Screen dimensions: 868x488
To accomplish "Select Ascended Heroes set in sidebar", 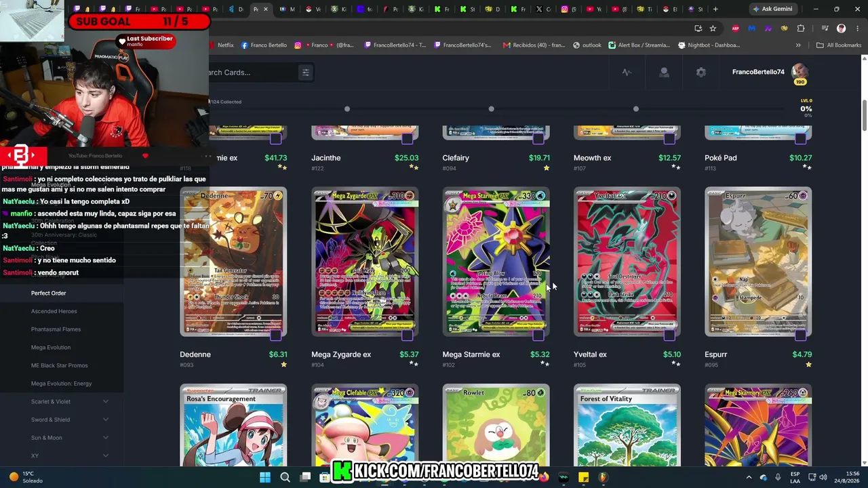I will (x=54, y=311).
